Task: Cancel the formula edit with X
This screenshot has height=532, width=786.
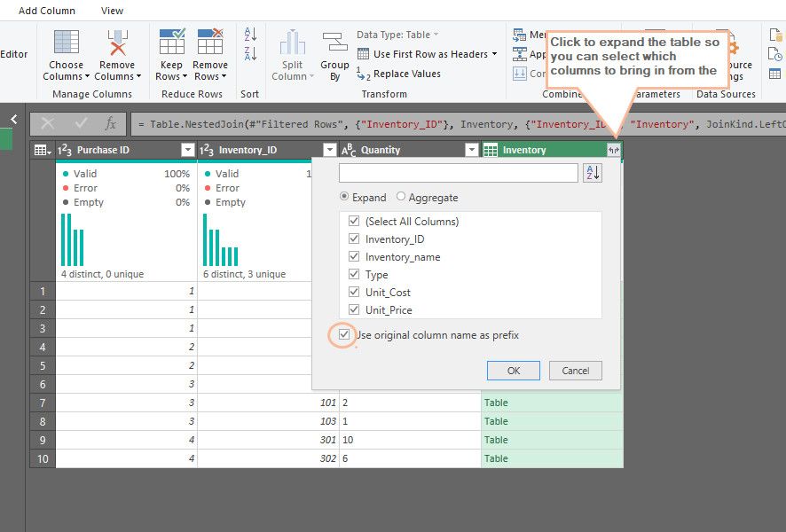Action: coord(48,123)
